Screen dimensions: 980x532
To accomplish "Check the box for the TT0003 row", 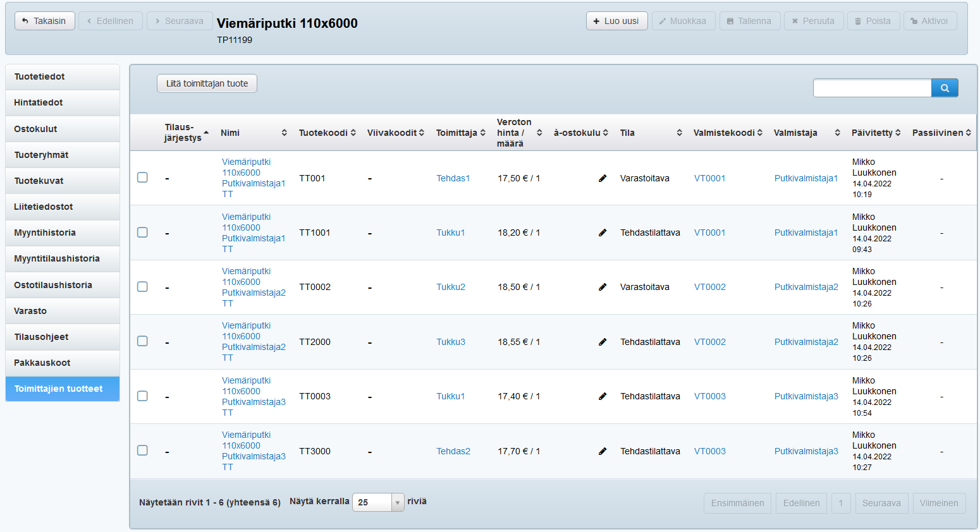I will 143,396.
